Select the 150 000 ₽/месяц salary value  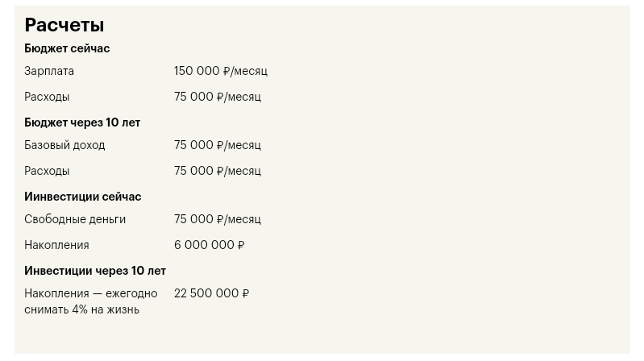point(220,71)
